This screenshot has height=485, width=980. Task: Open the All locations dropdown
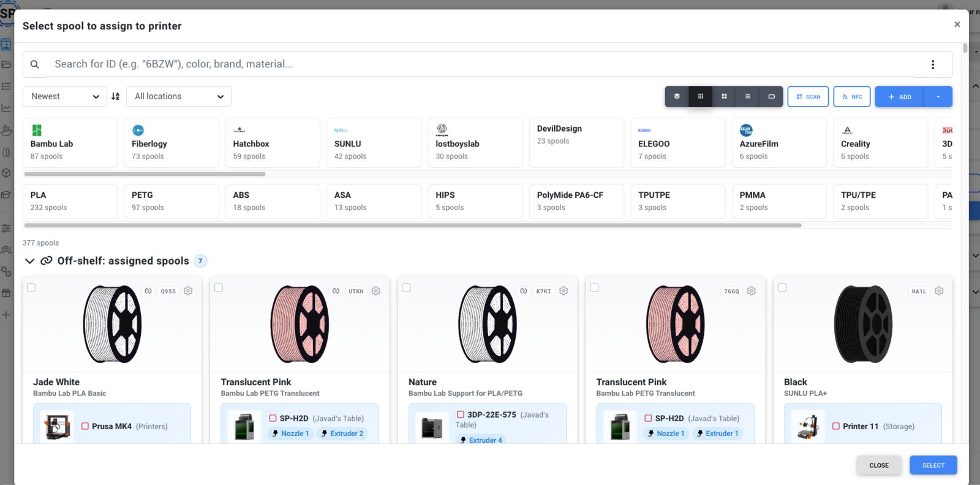179,96
